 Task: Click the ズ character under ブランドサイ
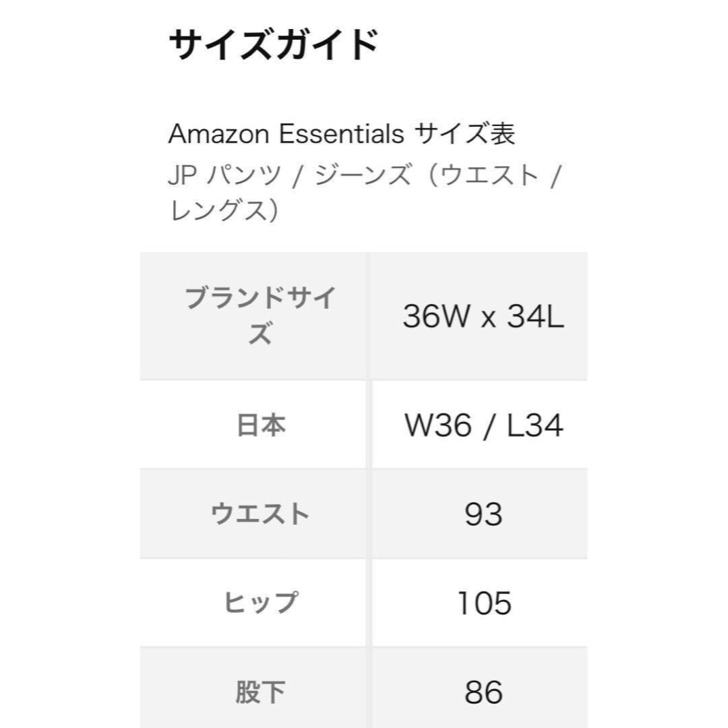260,333
